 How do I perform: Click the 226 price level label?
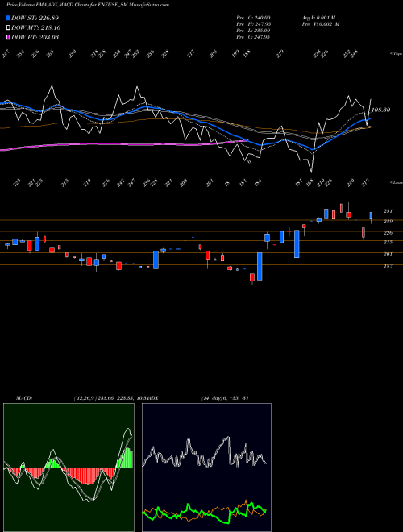(x=388, y=232)
